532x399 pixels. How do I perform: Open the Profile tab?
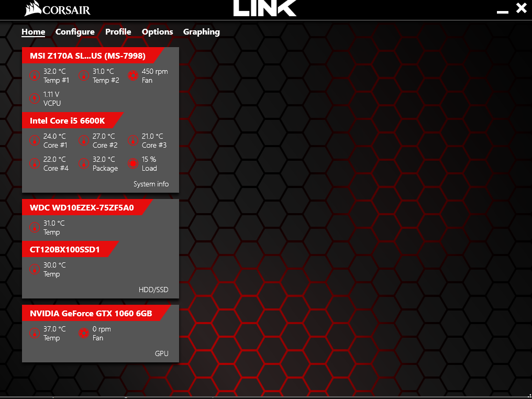coord(118,32)
